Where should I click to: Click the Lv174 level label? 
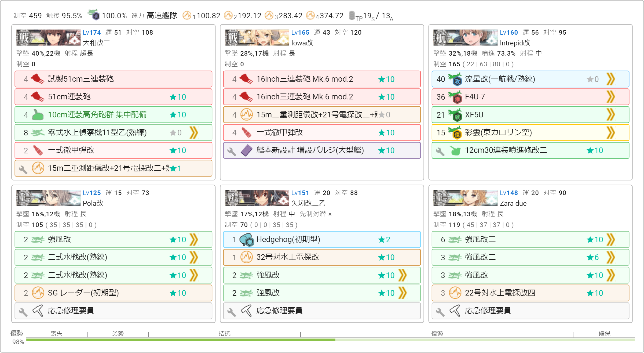[x=92, y=33]
